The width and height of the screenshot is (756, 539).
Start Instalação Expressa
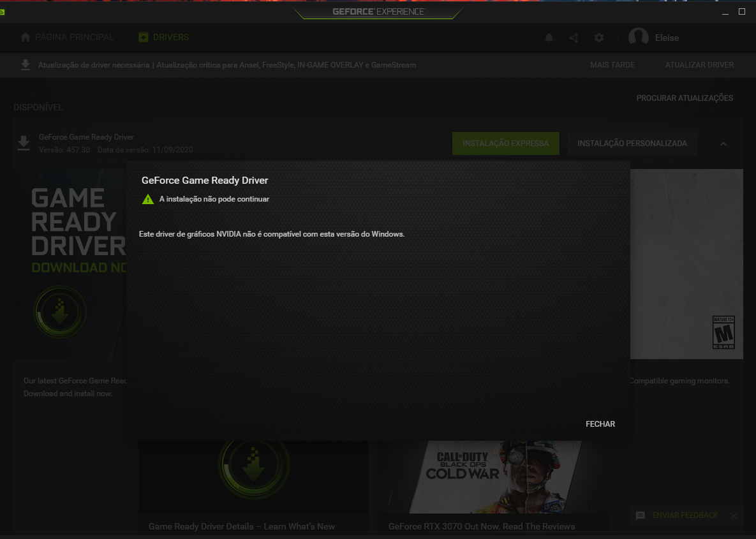506,143
